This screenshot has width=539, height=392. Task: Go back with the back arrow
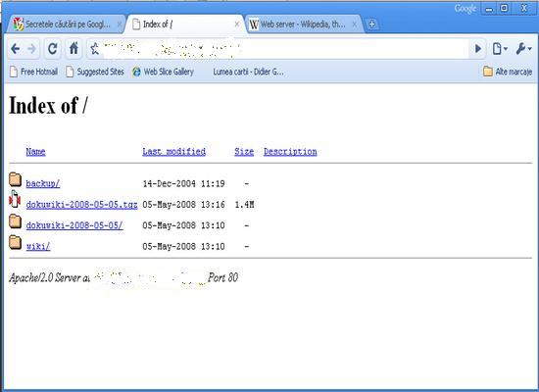point(15,49)
